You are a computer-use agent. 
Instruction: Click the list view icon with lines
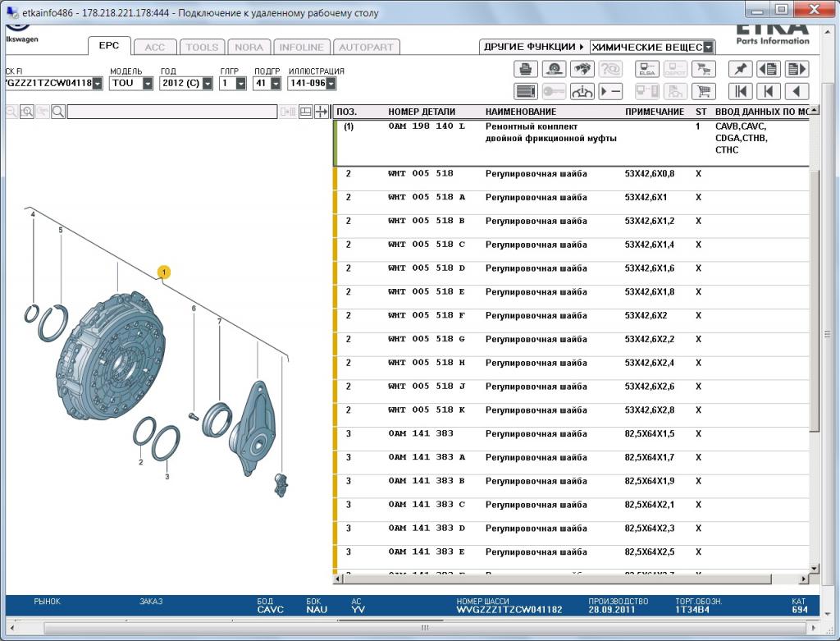coord(526,92)
